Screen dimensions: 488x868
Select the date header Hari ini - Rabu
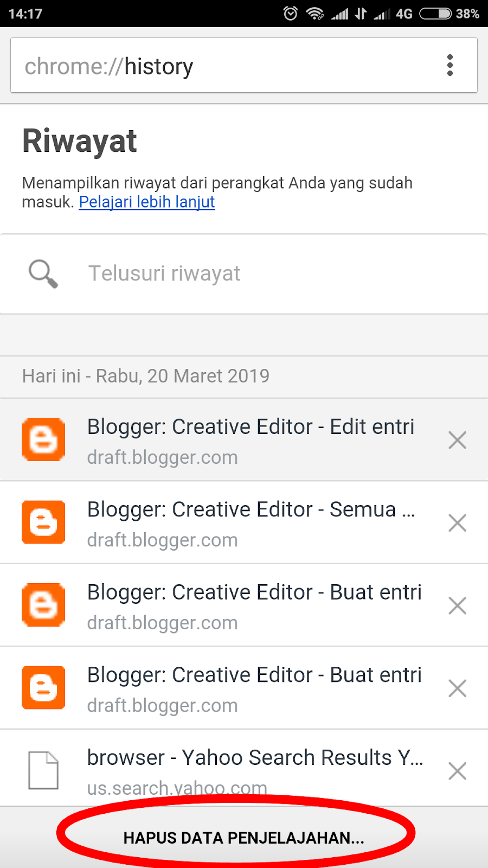(146, 376)
